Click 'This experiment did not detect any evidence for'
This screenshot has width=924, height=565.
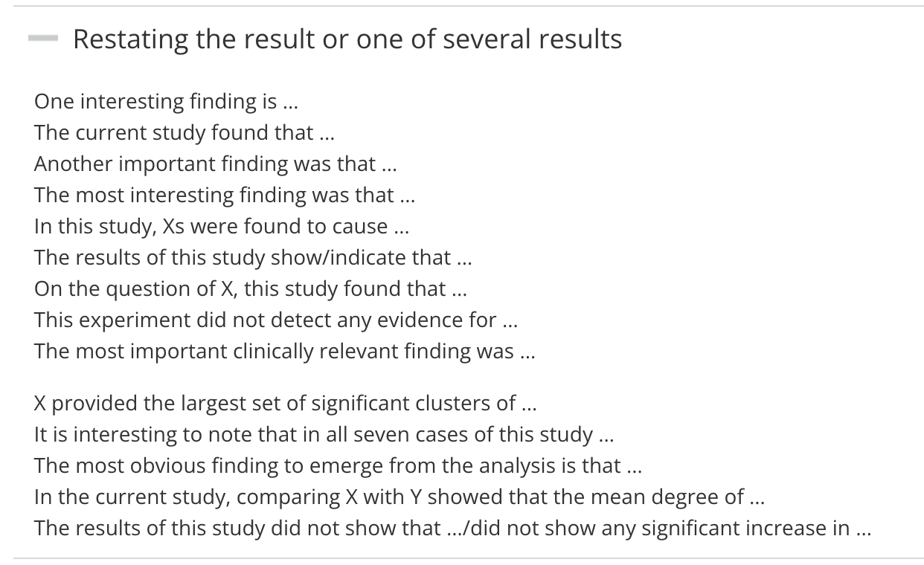[265, 320]
